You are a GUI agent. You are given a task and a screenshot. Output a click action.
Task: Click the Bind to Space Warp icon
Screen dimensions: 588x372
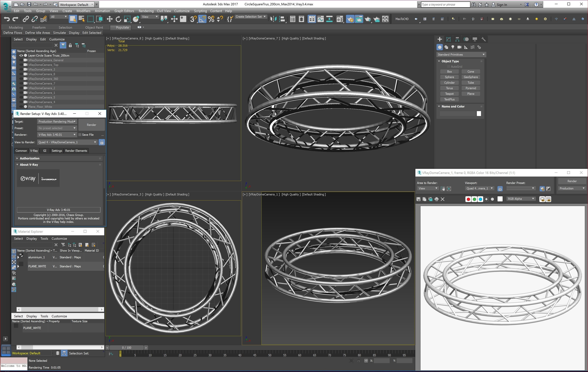coord(43,19)
